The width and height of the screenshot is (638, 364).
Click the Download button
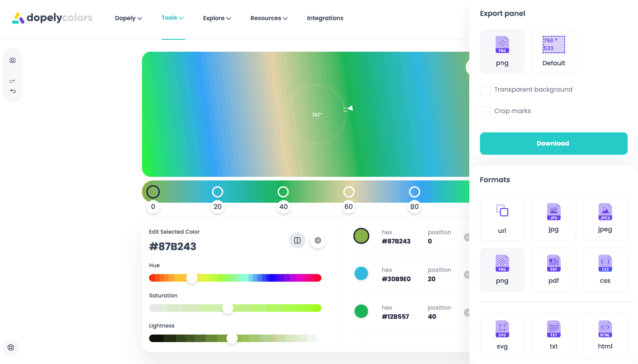pos(553,143)
